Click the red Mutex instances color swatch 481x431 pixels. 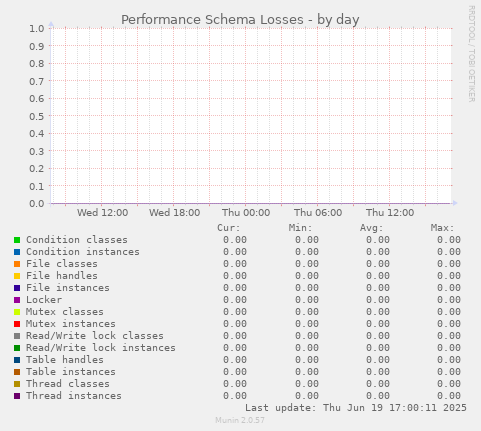tap(17, 324)
